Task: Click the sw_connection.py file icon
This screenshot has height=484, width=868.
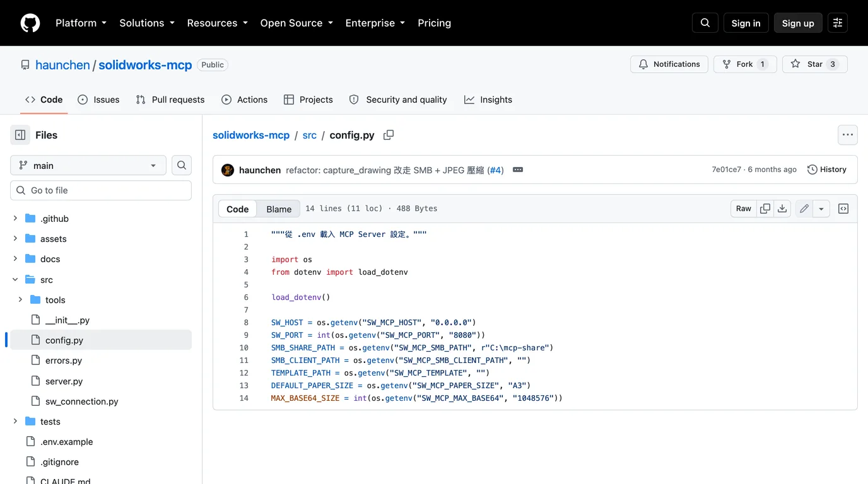Action: pyautogui.click(x=35, y=401)
